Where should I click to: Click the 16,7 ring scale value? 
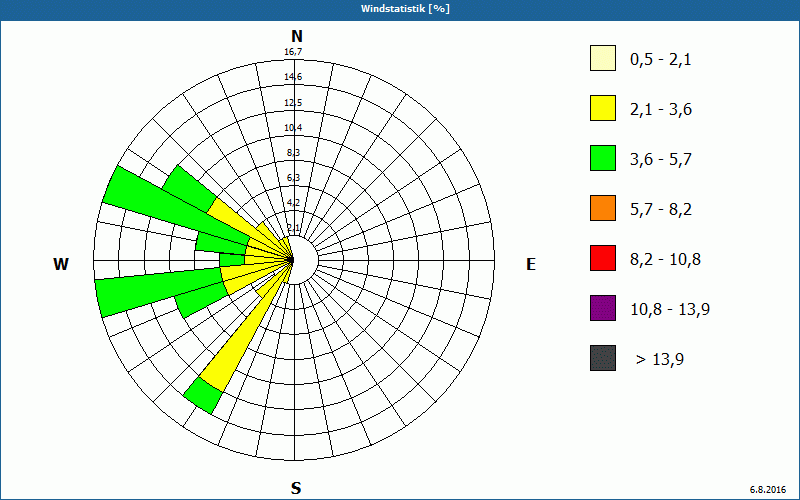[294, 52]
